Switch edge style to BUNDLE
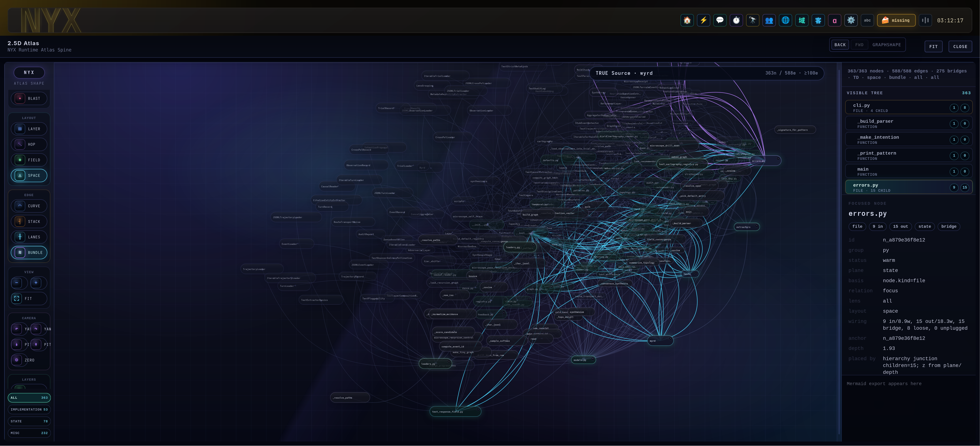Image resolution: width=980 pixels, height=446 pixels. [29, 253]
